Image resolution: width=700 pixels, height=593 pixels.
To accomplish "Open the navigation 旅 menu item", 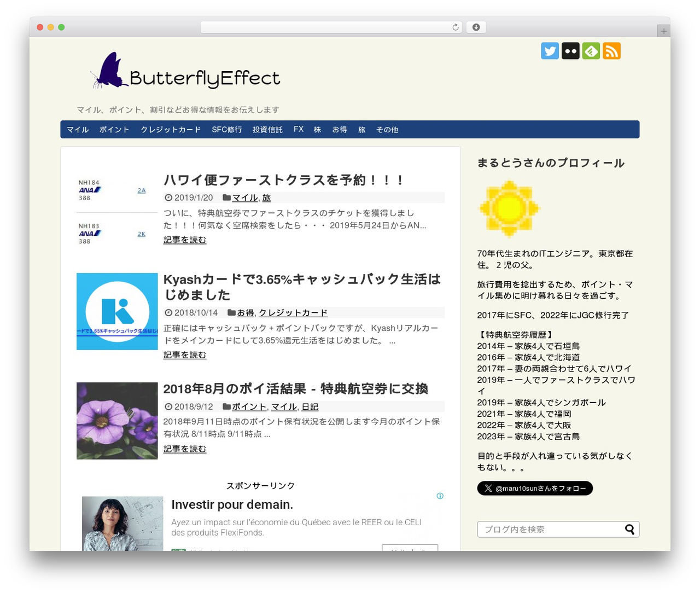I will pos(361,130).
